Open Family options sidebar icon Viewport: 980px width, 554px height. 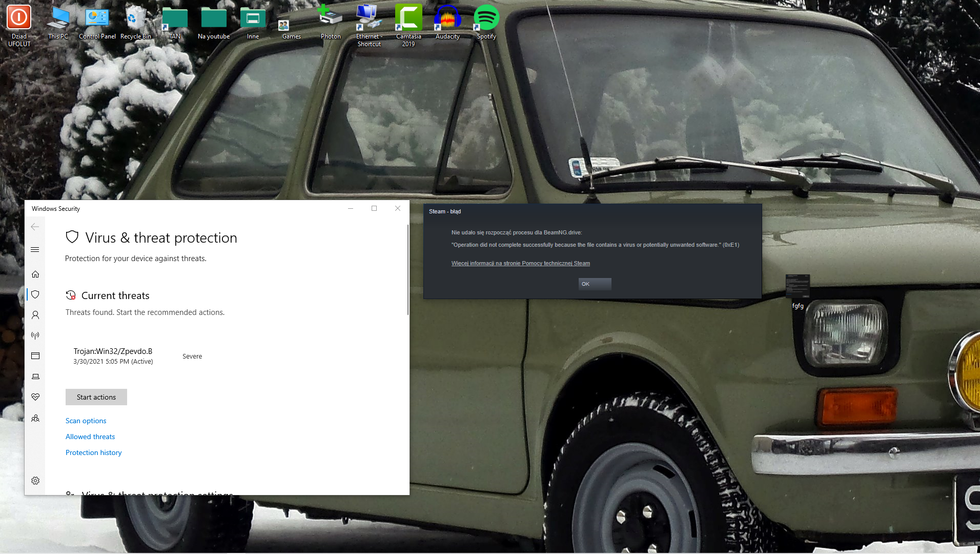pyautogui.click(x=35, y=418)
